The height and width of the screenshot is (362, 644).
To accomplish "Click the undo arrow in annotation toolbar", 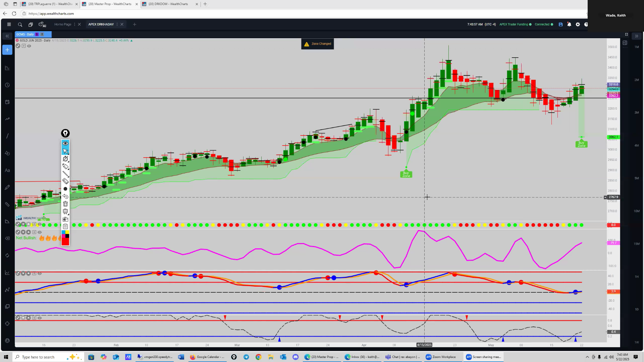I will (65, 196).
